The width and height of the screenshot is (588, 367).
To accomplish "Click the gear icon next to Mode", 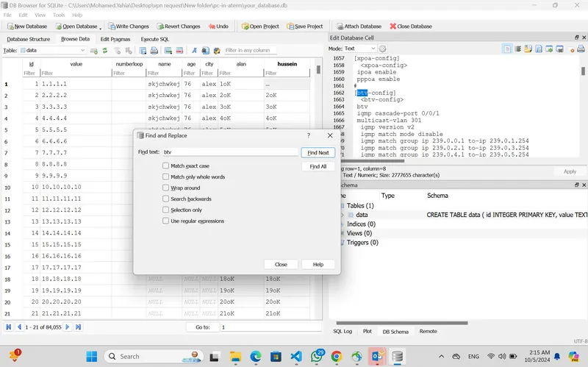I will (382, 49).
